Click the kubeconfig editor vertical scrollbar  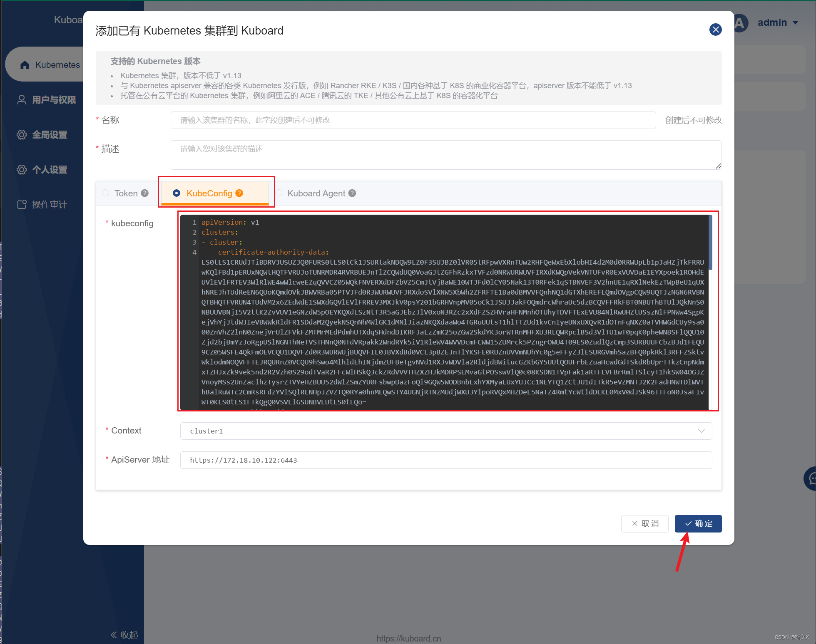point(710,243)
